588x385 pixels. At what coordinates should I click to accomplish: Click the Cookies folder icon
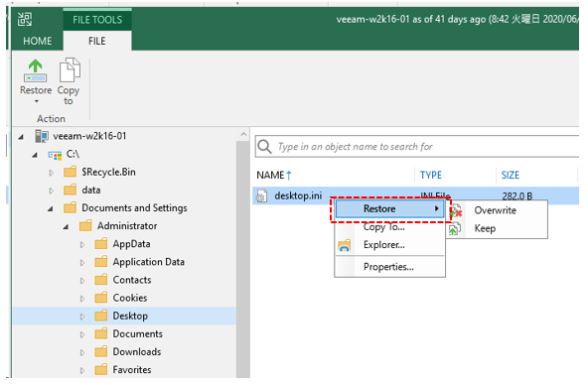click(101, 298)
